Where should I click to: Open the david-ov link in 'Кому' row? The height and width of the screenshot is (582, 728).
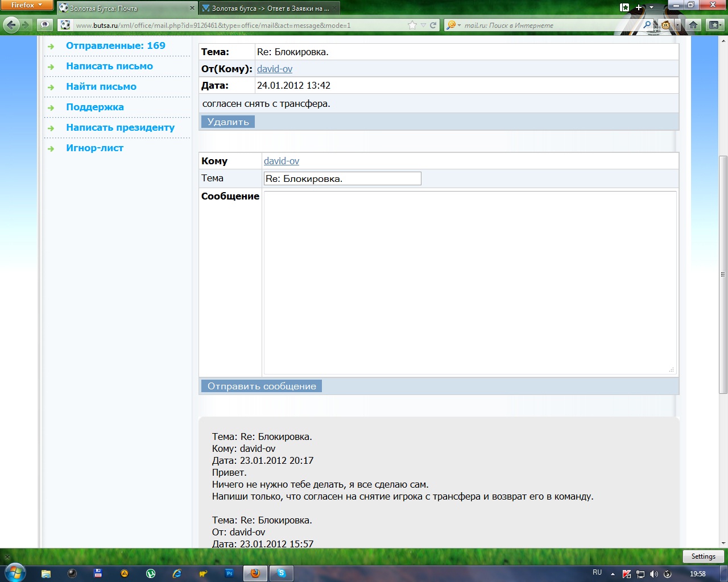coord(282,161)
